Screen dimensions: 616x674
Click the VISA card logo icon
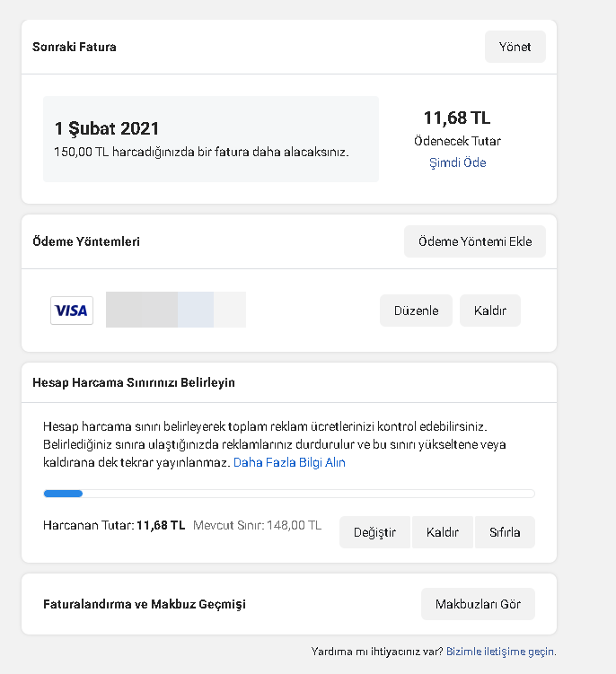click(72, 311)
